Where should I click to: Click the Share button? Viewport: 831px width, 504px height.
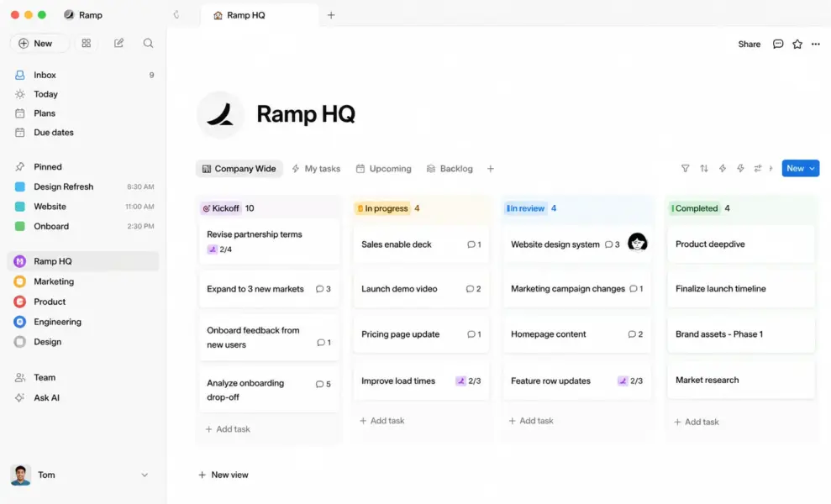point(749,44)
